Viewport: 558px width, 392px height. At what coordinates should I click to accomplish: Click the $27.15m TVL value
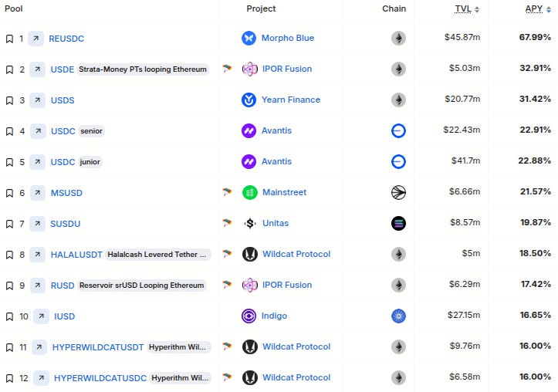(x=464, y=315)
